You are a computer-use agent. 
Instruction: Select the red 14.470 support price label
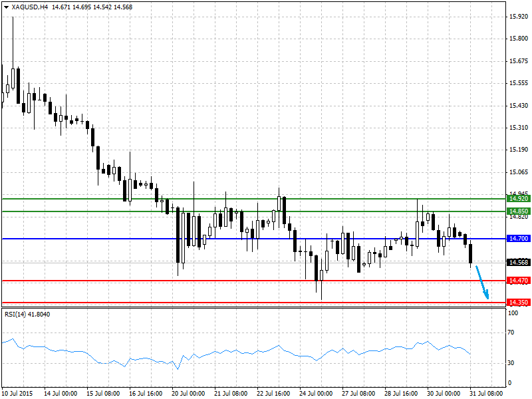(519, 281)
